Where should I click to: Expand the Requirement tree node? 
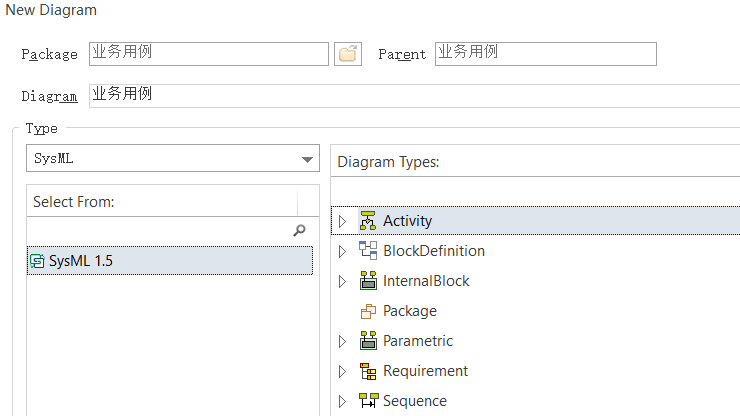point(343,372)
